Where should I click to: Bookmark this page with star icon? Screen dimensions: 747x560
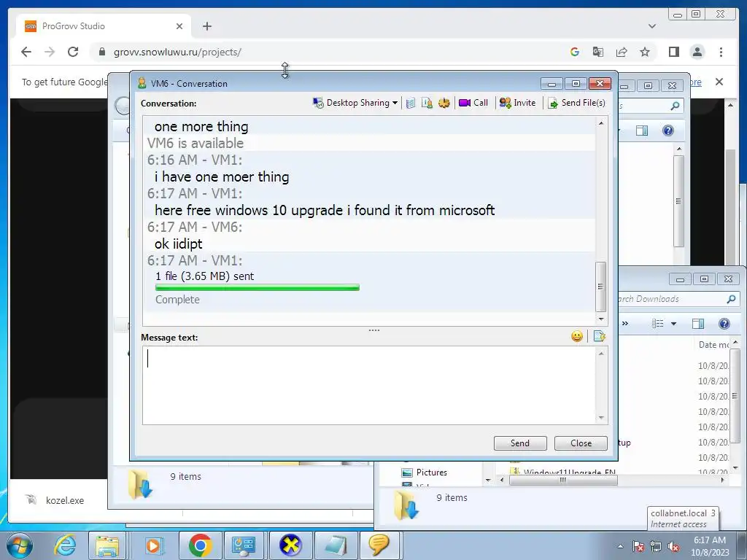click(x=645, y=52)
